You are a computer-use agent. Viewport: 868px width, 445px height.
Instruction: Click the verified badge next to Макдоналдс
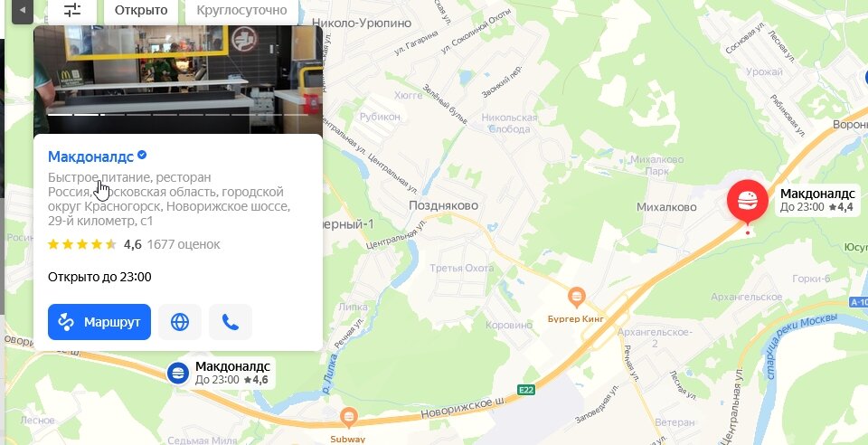[142, 156]
